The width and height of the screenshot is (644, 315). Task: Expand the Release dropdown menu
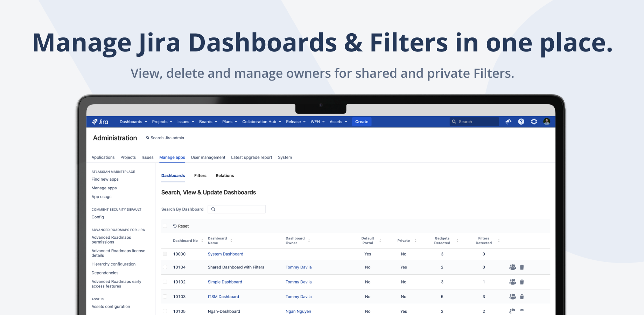pos(296,122)
